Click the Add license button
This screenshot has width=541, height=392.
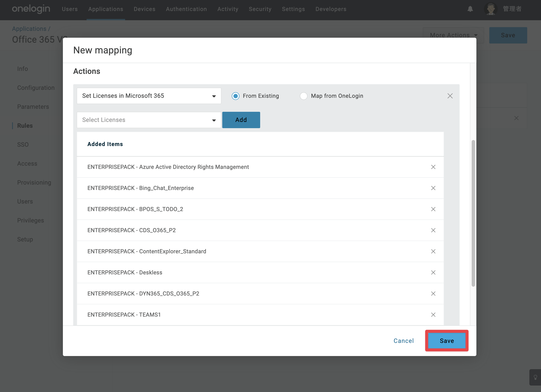pos(241,120)
